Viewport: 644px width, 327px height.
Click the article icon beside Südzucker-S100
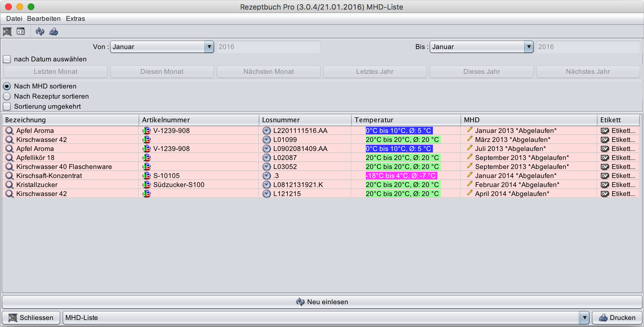coord(147,185)
